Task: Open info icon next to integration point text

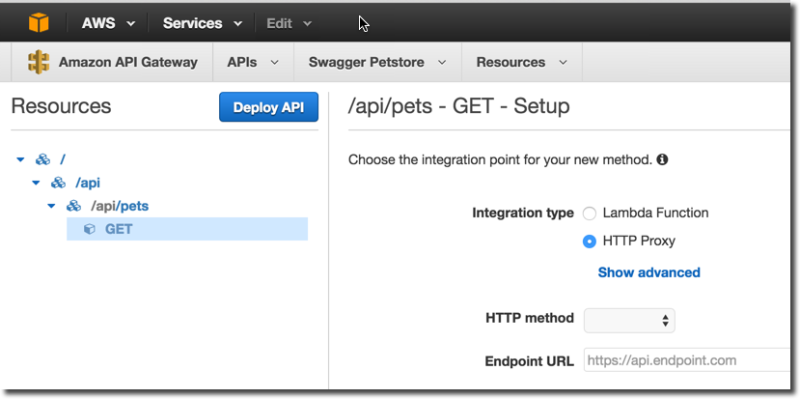Action: [662, 160]
